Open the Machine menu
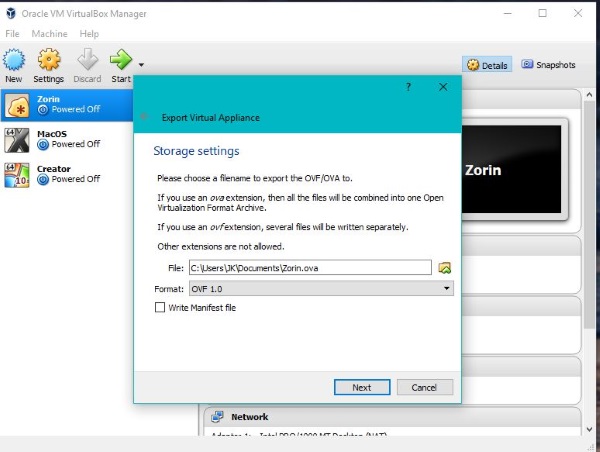This screenshot has height=452, width=600. (49, 34)
